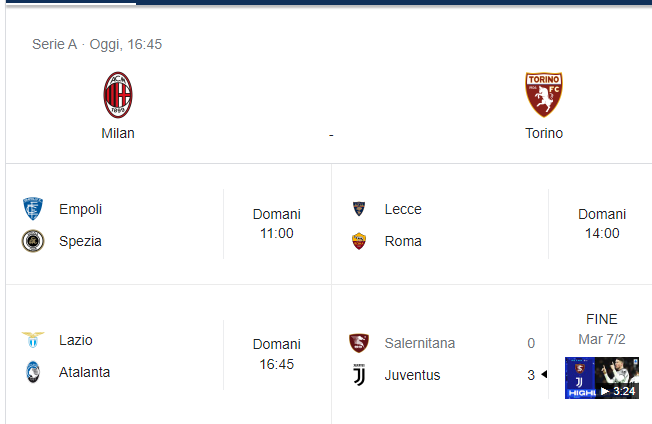652x424 pixels.
Task: Open the Empoli vs Spezia match
Action: pyautogui.click(x=169, y=224)
